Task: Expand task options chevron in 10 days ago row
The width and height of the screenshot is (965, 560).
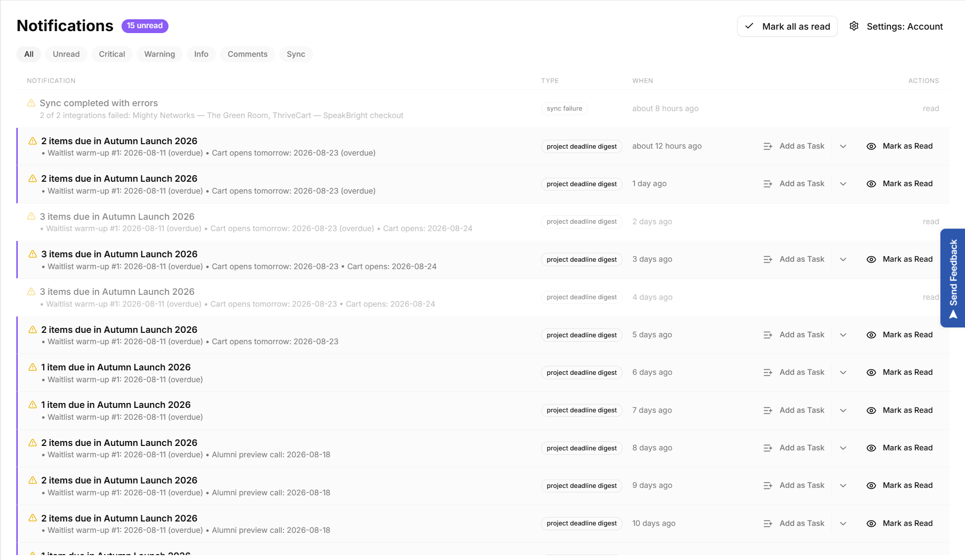Action: pos(843,523)
